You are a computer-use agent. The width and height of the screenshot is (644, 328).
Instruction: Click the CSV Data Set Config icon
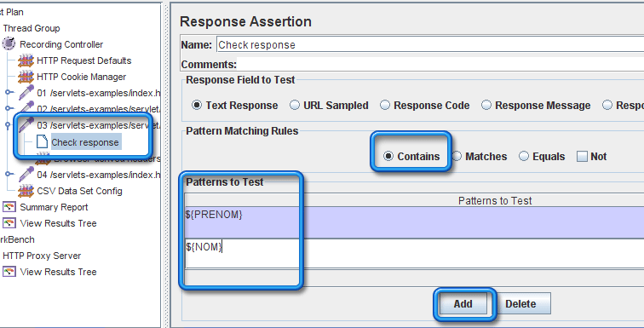pyautogui.click(x=26, y=191)
